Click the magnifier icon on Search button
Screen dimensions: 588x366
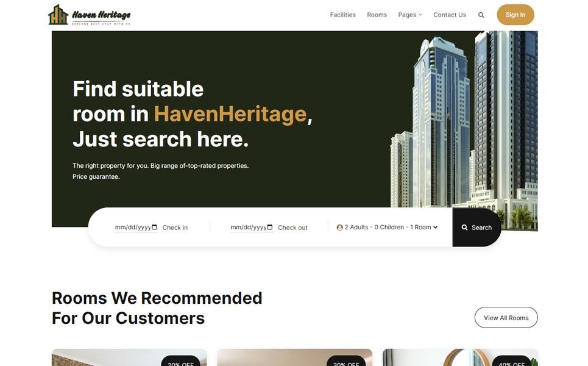[465, 228]
